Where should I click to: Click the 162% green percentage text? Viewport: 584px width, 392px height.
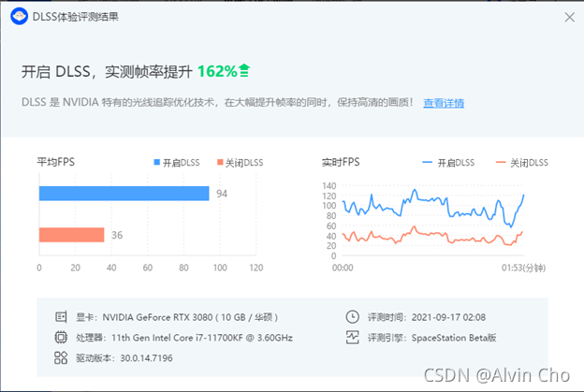click(x=217, y=71)
